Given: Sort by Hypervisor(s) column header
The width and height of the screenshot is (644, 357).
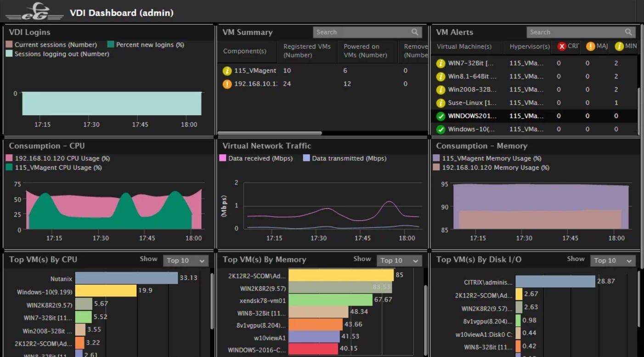Looking at the screenshot, I should point(530,46).
